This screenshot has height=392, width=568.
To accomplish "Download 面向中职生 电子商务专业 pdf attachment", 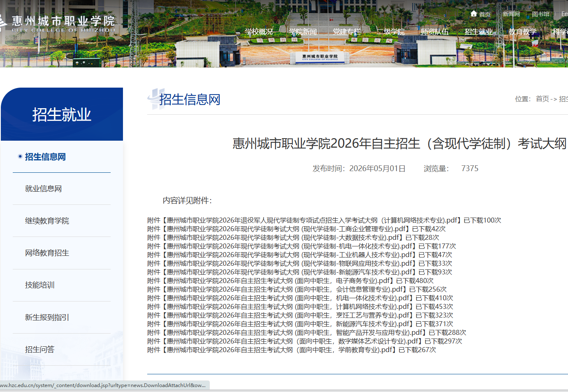I will click(x=279, y=281).
